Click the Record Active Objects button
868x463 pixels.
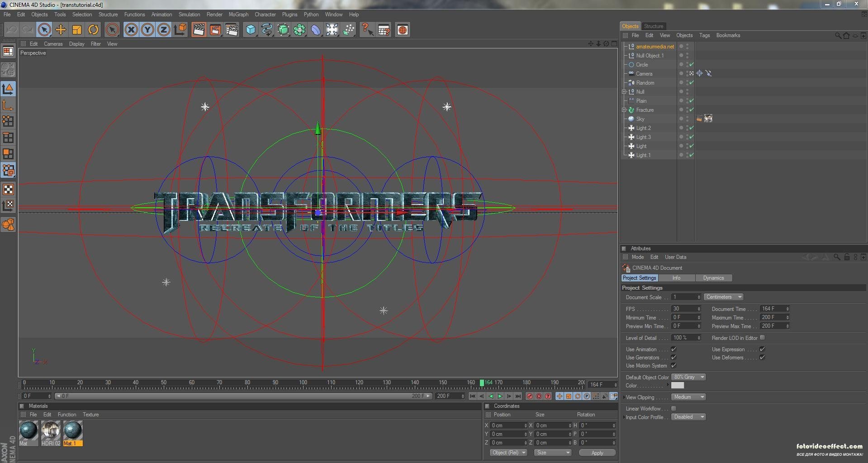530,396
